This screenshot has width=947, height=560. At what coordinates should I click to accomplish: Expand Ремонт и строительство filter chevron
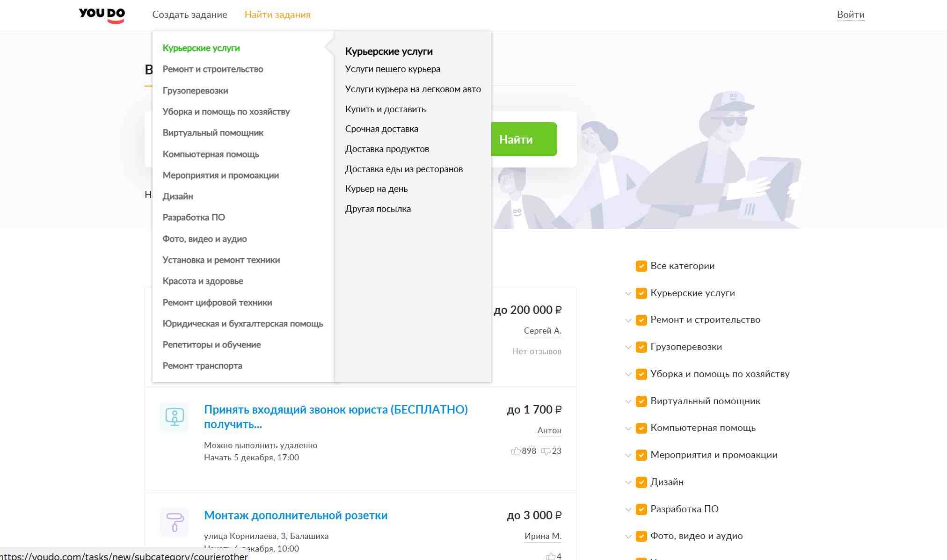coord(628,320)
